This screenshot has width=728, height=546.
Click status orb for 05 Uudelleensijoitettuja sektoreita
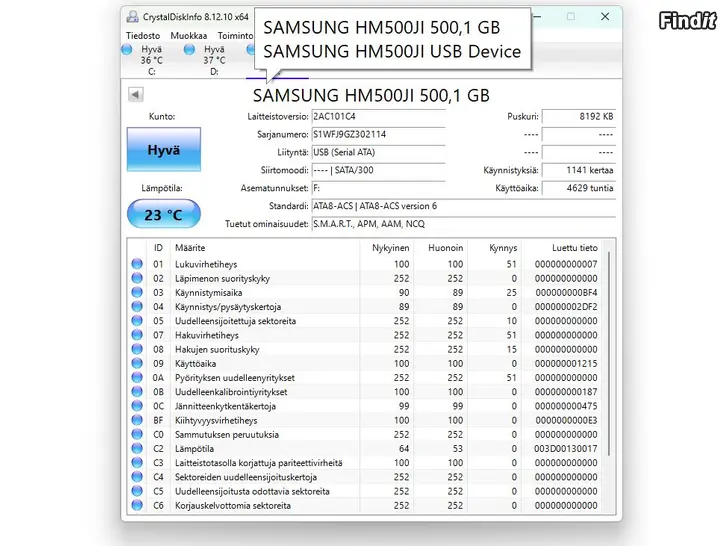[137, 321]
